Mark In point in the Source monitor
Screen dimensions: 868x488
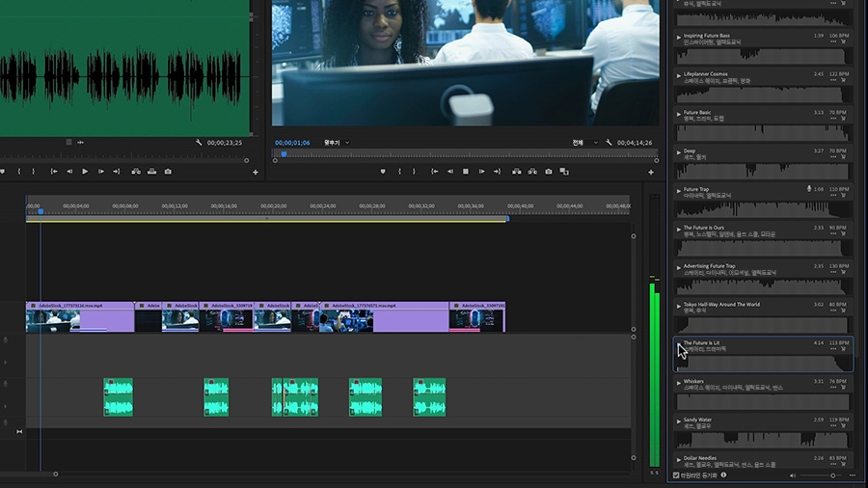[19, 172]
